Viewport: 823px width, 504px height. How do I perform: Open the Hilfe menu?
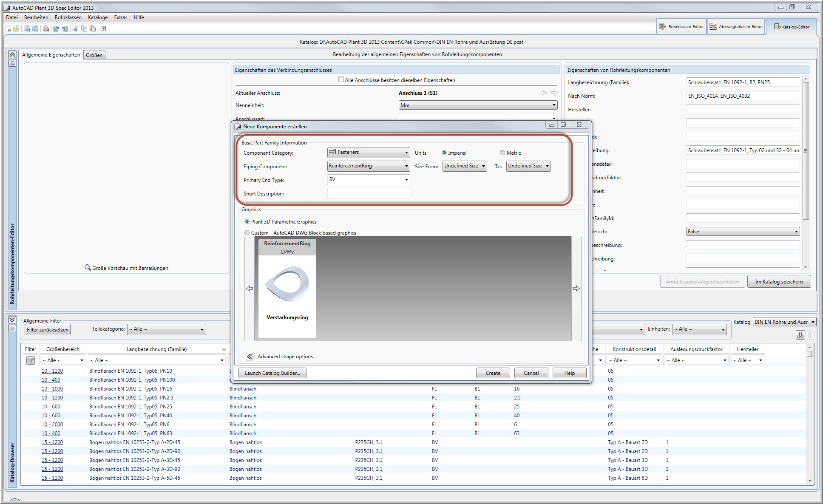[x=139, y=17]
